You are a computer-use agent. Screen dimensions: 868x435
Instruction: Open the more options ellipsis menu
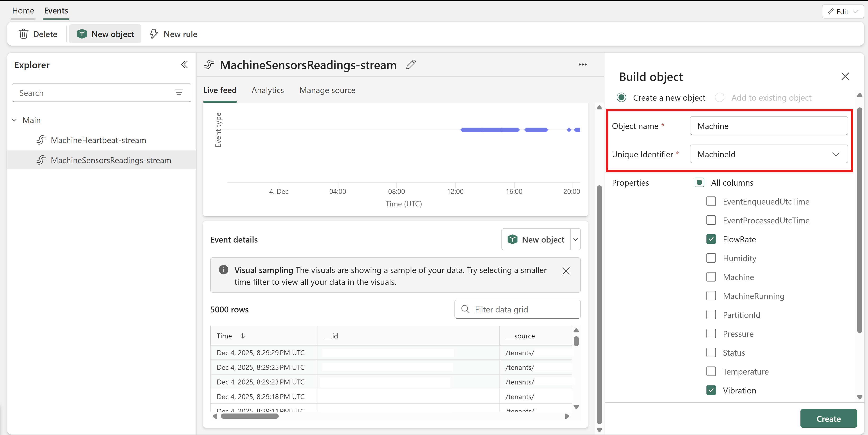(583, 65)
